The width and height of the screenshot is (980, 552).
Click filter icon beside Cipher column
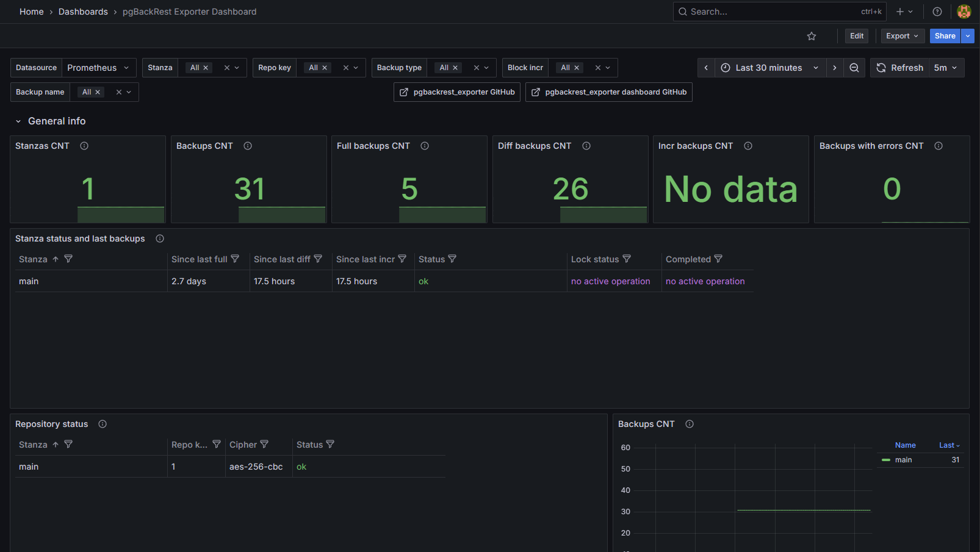pyautogui.click(x=264, y=445)
